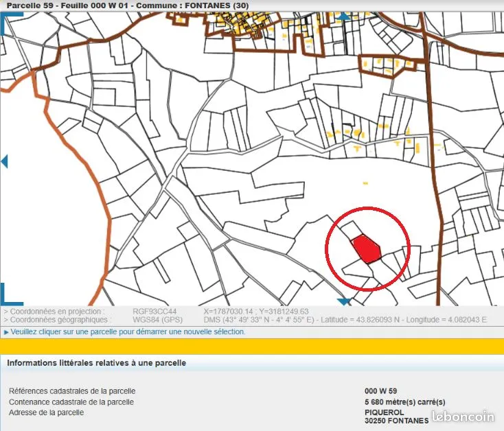Expand the Coordonnées en projection row

[x=54, y=311]
